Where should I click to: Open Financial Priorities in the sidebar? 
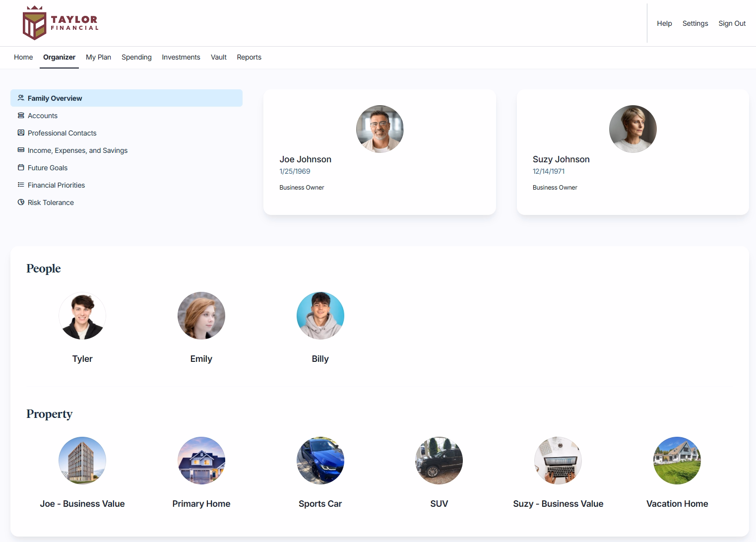coord(126,185)
